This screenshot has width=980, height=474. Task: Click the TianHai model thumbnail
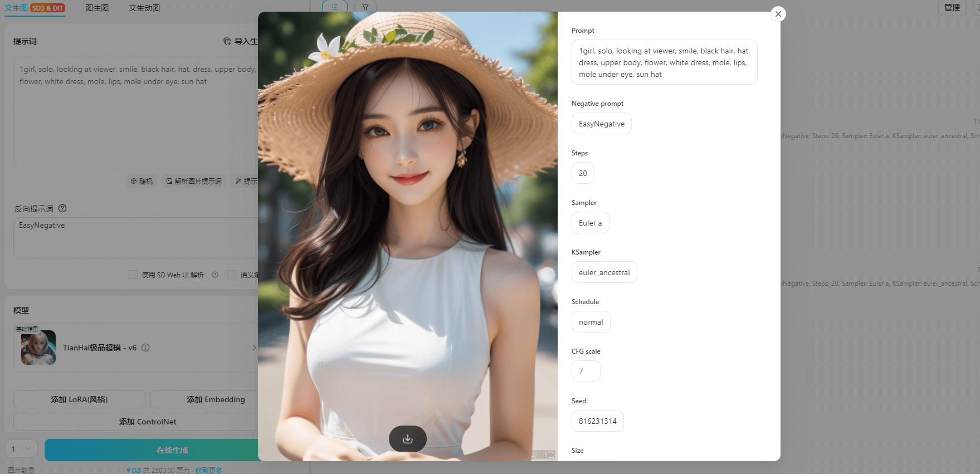tap(38, 348)
